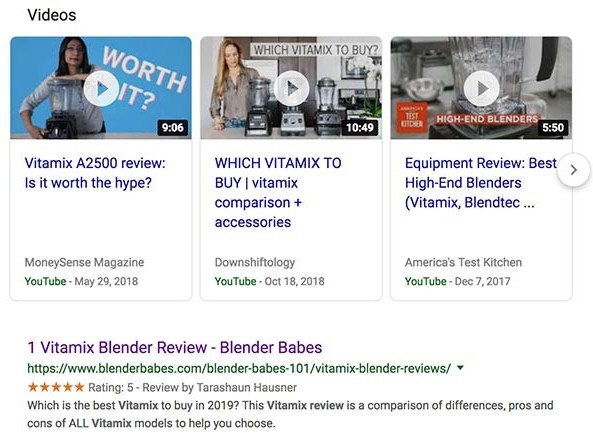
Task: Click the 'Which is the best Vitamix' snippet text
Action: pyautogui.click(x=290, y=414)
